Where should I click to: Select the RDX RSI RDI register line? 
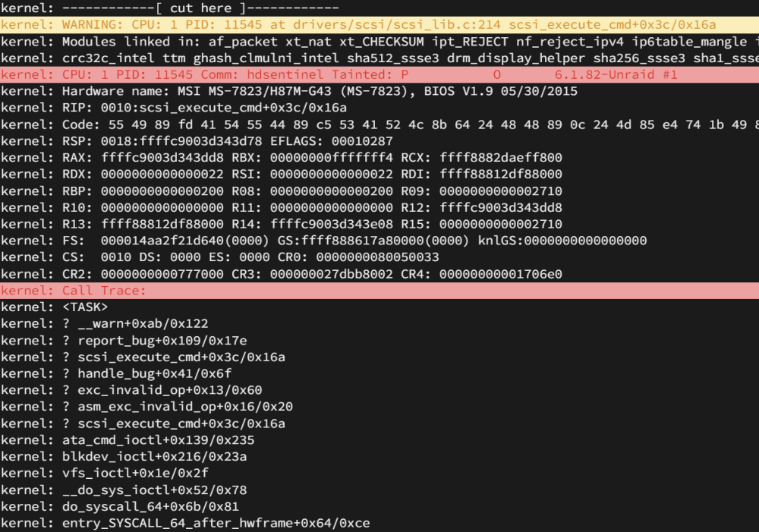tap(379, 174)
